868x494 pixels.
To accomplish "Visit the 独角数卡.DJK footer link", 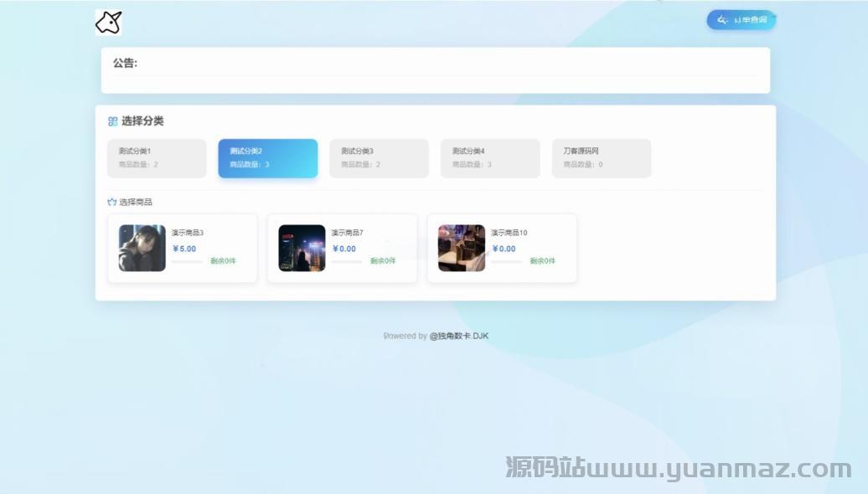I will (458, 336).
